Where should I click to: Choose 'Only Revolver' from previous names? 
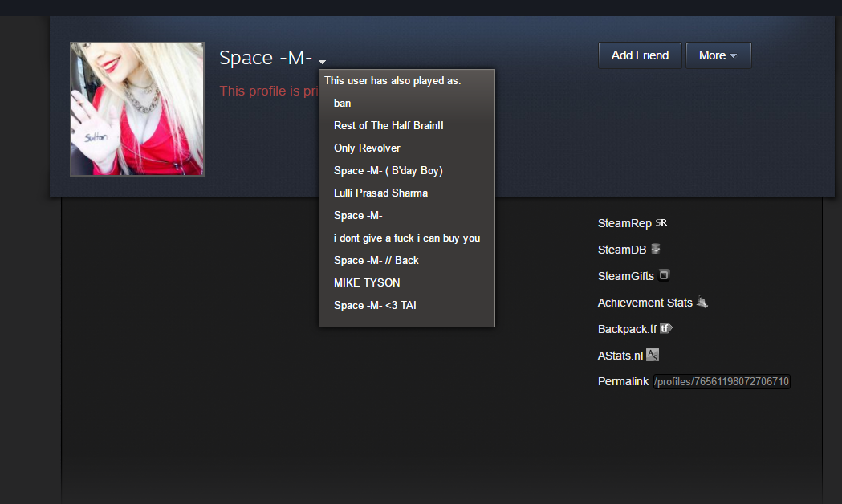tap(367, 148)
